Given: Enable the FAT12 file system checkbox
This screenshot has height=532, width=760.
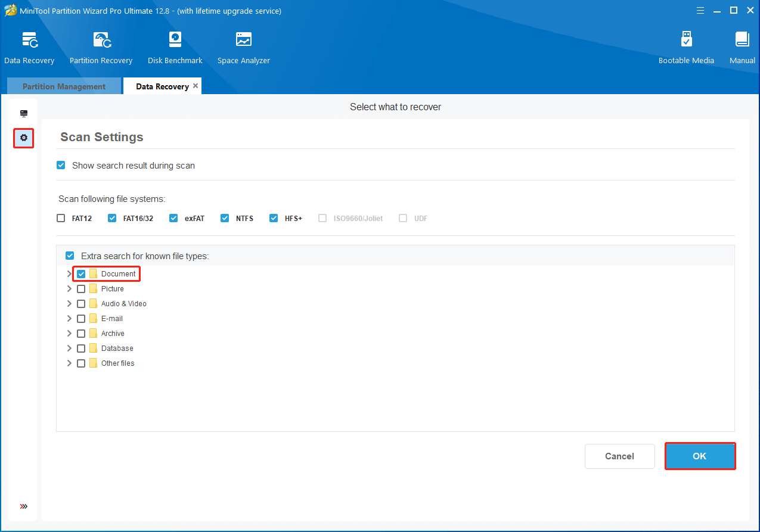Looking at the screenshot, I should tap(61, 218).
